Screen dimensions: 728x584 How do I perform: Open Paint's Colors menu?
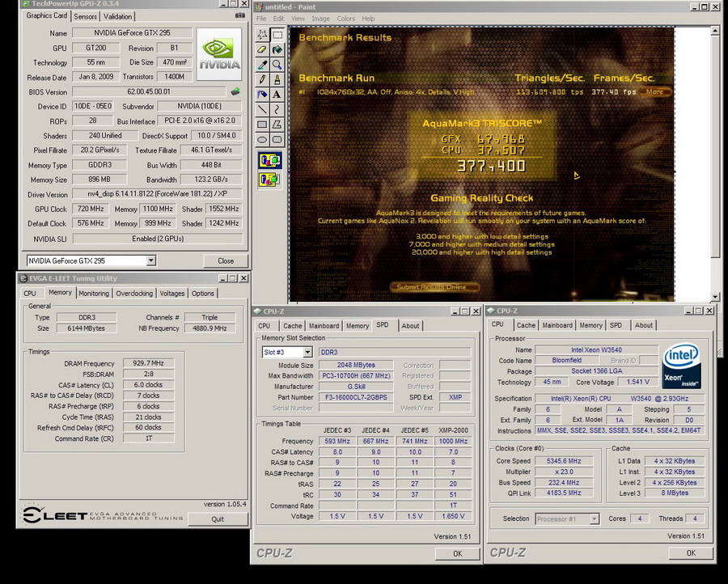[346, 19]
